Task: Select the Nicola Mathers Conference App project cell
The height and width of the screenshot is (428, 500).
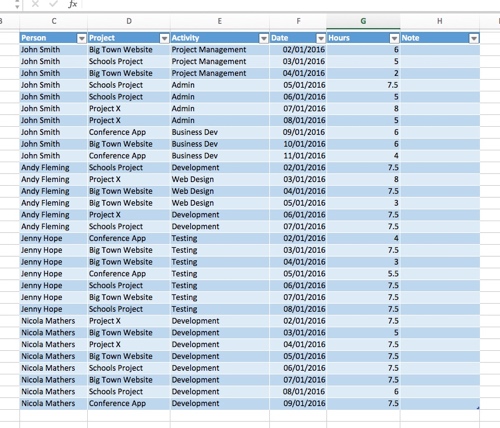Action: click(x=129, y=403)
